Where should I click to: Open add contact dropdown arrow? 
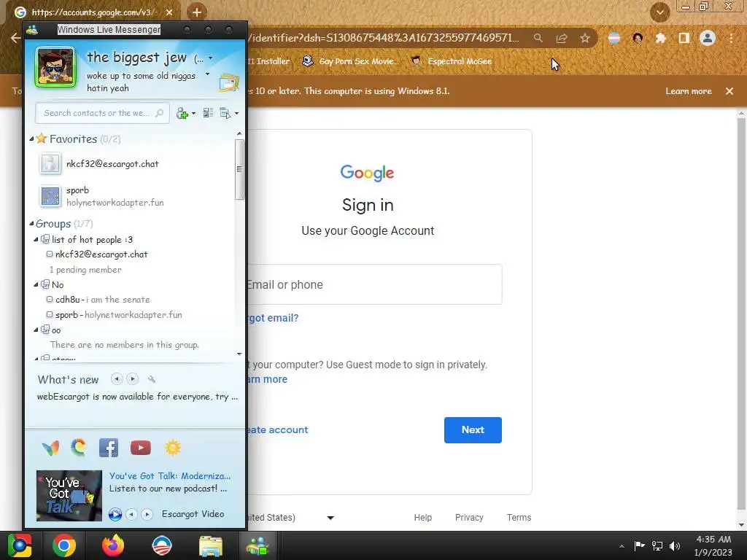click(x=193, y=113)
